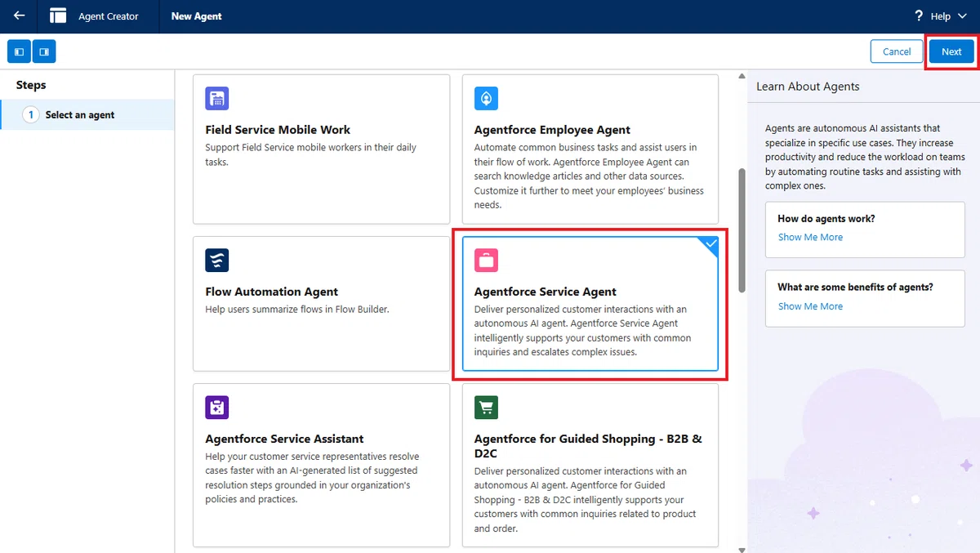Select the Flow Automation Agent title
The height and width of the screenshot is (553, 980).
(x=271, y=292)
